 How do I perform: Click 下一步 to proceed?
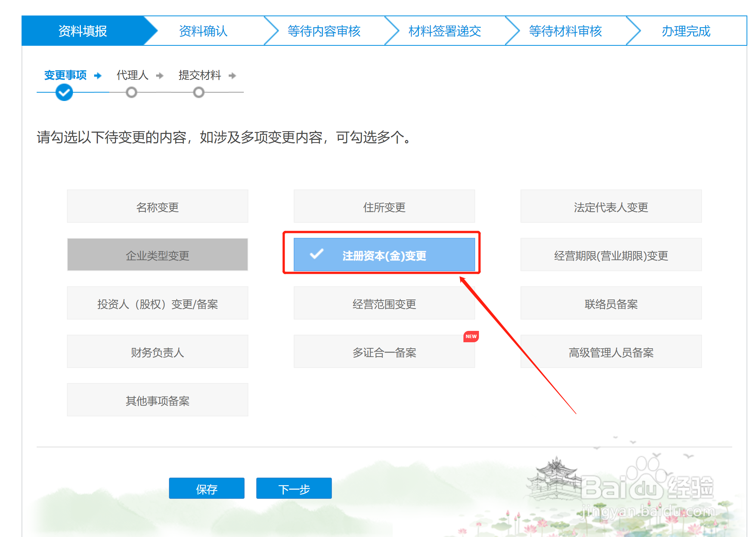tap(293, 488)
